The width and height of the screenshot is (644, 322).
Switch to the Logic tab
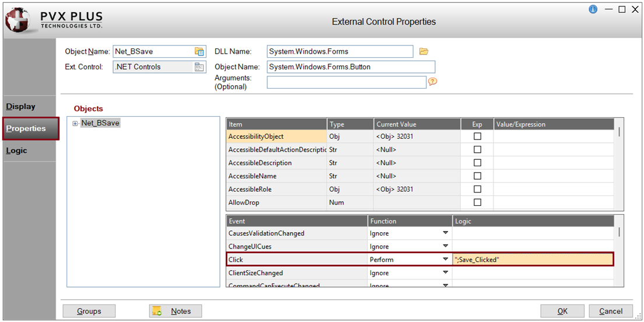pos(17,150)
